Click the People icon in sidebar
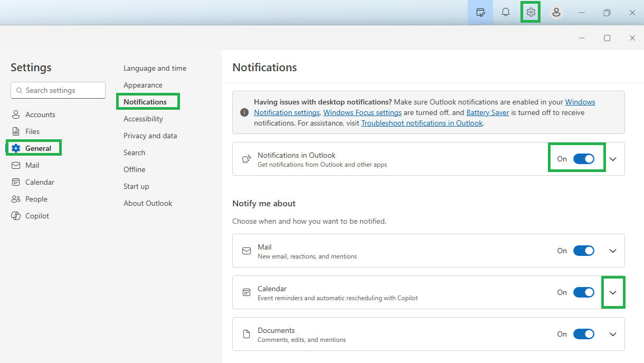The height and width of the screenshot is (363, 644). (16, 199)
